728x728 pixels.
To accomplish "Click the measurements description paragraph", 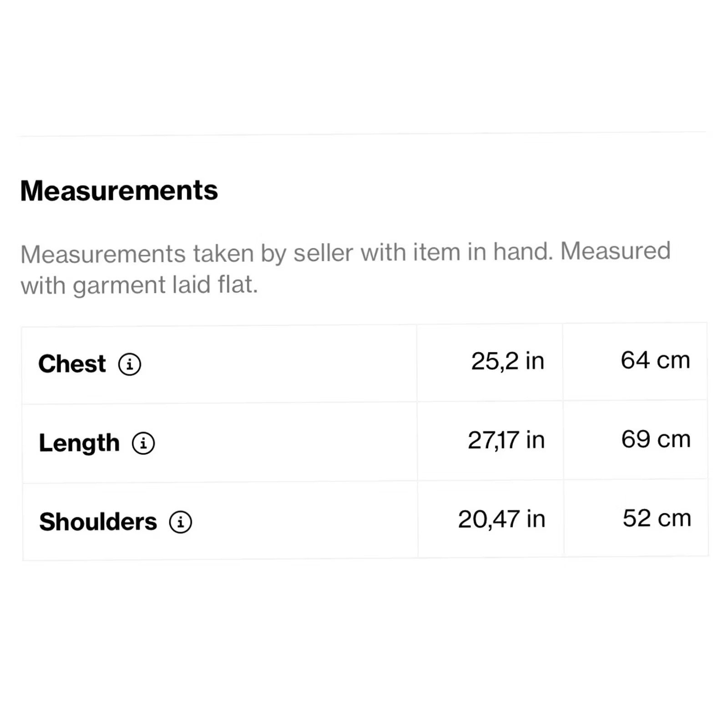I will (346, 268).
